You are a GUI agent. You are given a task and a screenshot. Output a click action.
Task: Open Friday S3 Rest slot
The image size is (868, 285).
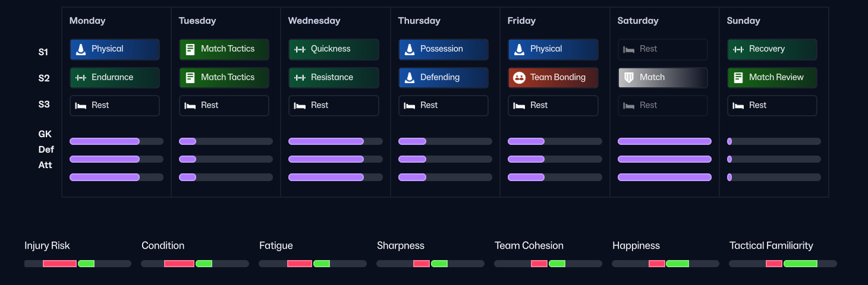coord(553,106)
